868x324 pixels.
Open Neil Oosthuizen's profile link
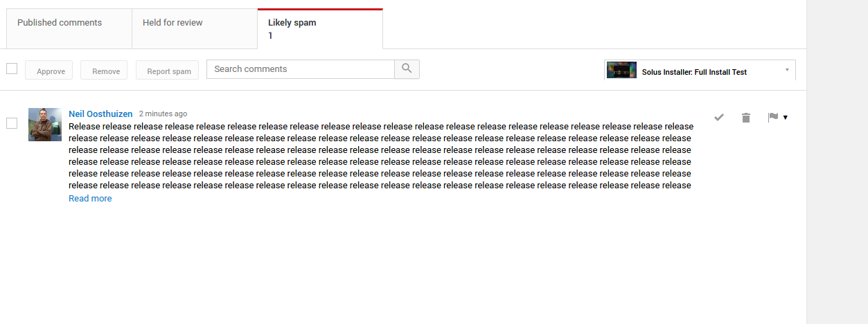100,114
